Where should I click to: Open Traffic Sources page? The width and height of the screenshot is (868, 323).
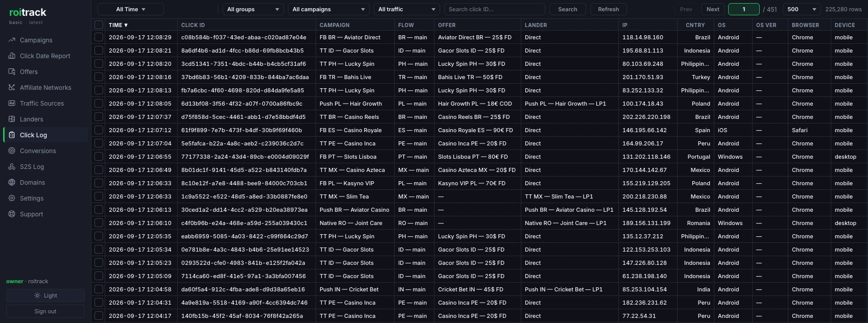[x=45, y=103]
